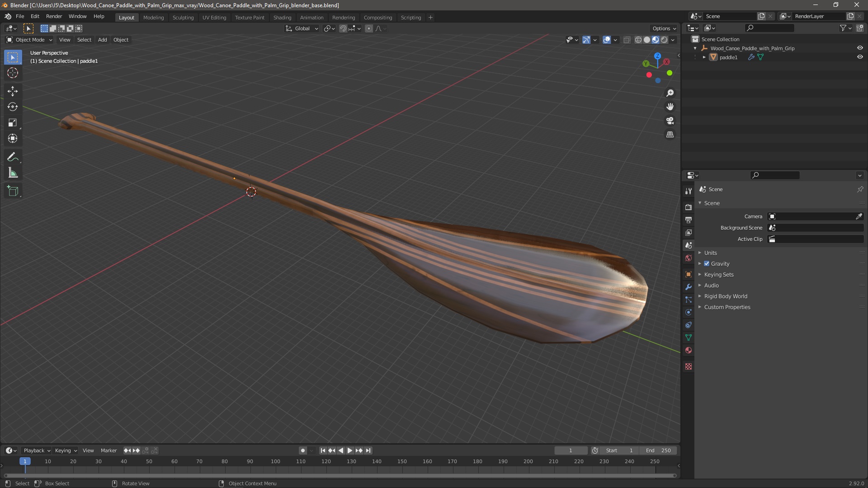
Task: Play the animation forward
Action: [350, 450]
